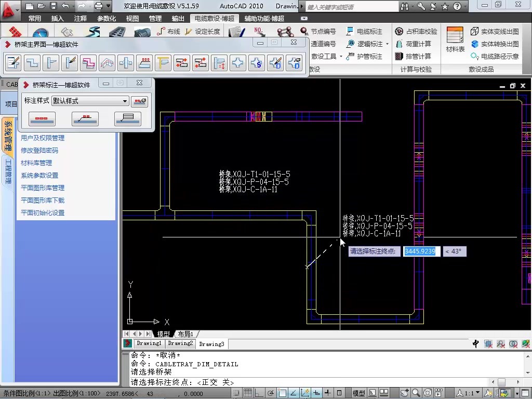Viewport: 532px width, 399px height.
Task: Open the 修改登陆密码 link
Action: [x=39, y=150]
